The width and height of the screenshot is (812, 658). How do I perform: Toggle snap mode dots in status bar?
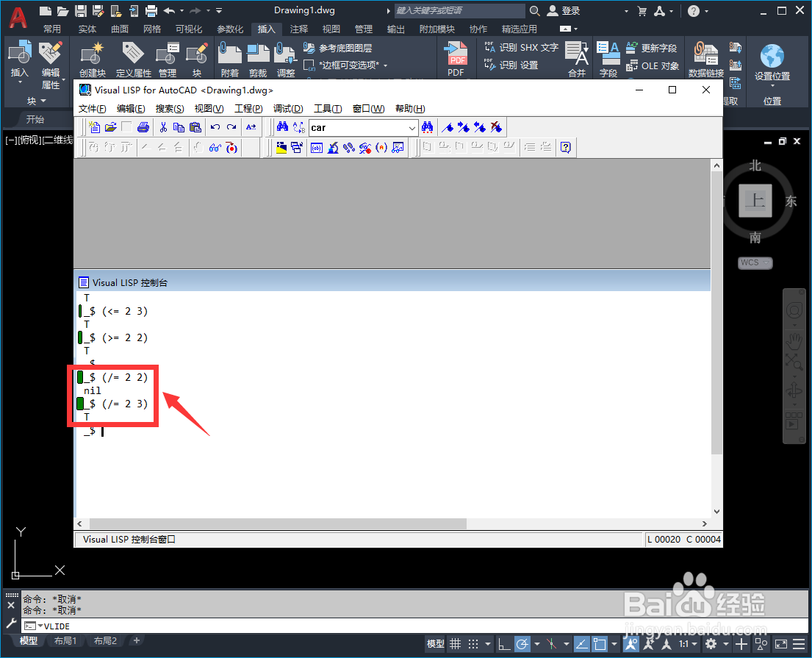[x=473, y=644]
